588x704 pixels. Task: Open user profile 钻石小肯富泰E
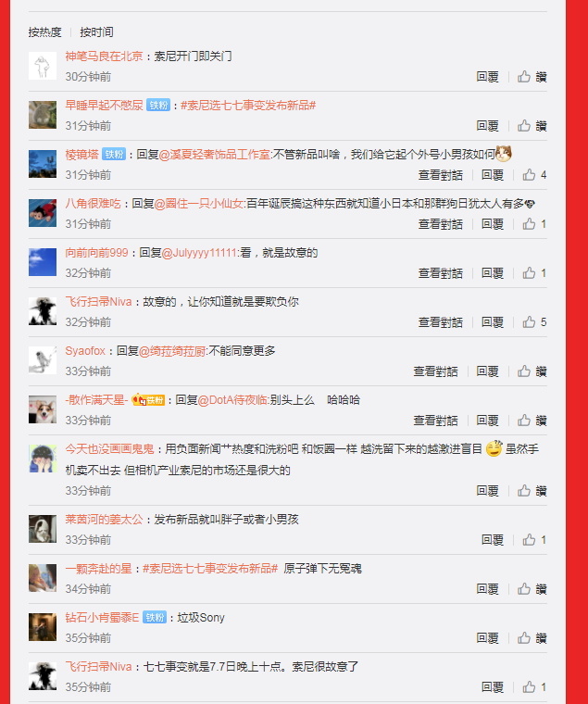point(103,617)
